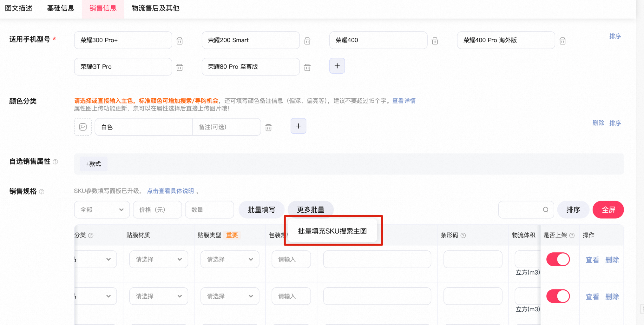Focus 条形码 field in first SKU row
Viewport: 644px width, 325px height.
click(x=473, y=259)
